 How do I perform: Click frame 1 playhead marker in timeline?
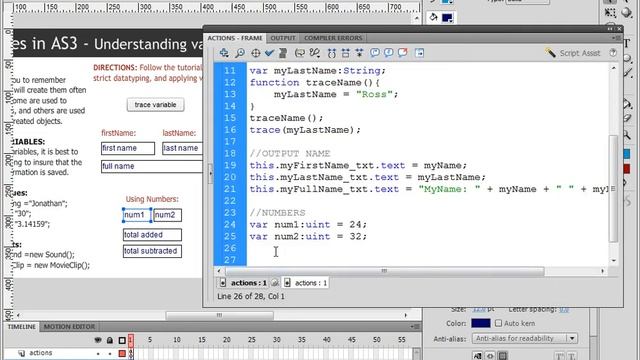click(x=131, y=340)
